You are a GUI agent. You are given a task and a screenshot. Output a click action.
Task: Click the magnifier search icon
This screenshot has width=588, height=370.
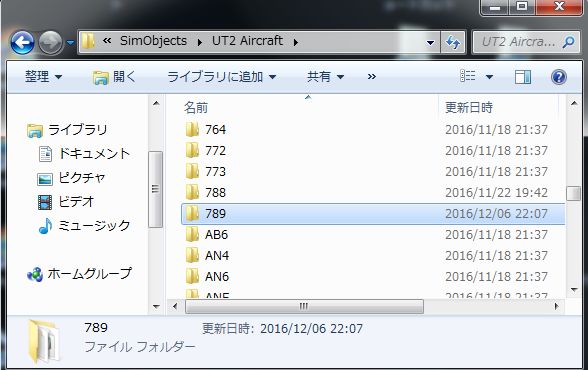(568, 42)
